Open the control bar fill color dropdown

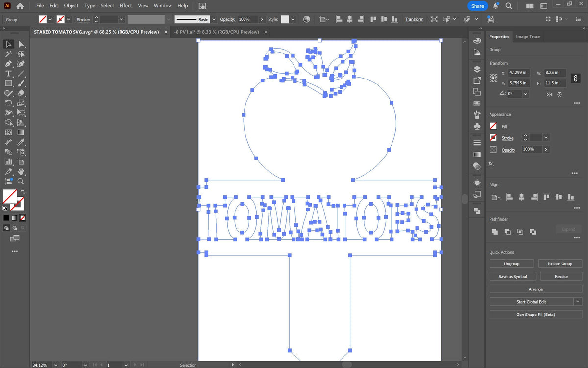[x=50, y=19]
